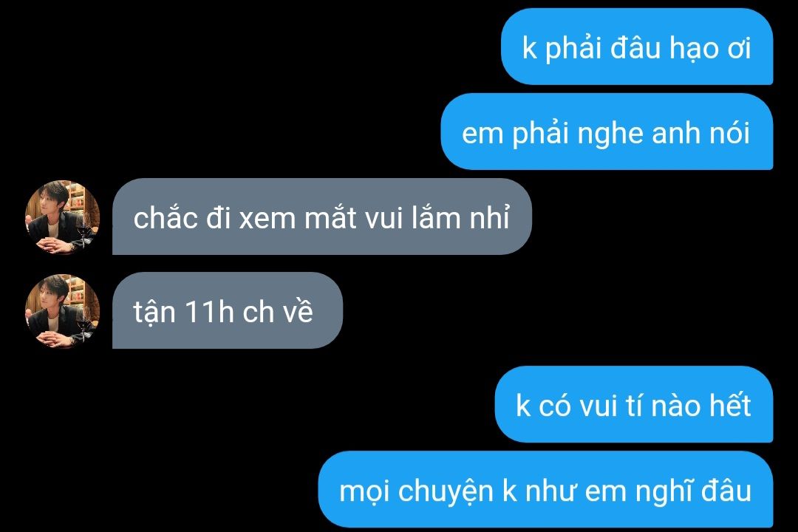Click the avatar beside "chắc đi xem mắt" message
Image resolution: width=798 pixels, height=532 pixels.
pos(62,217)
